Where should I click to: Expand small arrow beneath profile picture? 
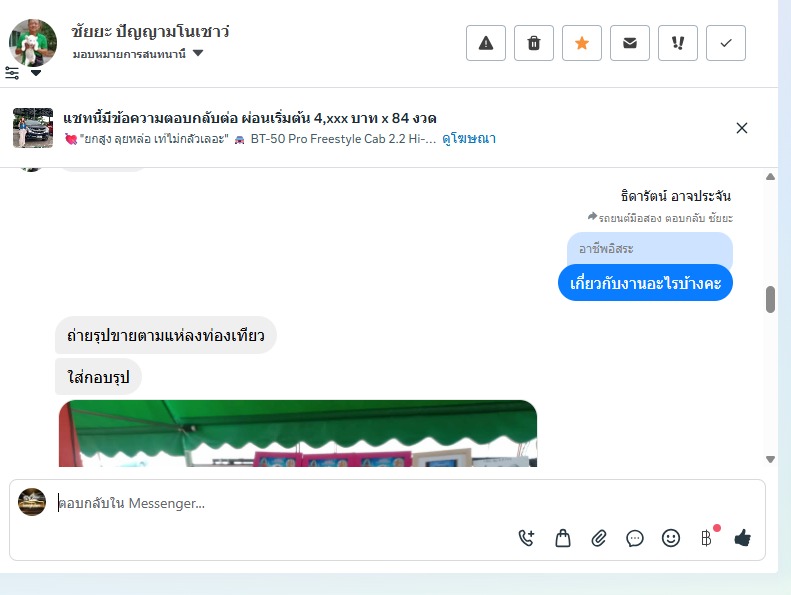click(x=36, y=73)
